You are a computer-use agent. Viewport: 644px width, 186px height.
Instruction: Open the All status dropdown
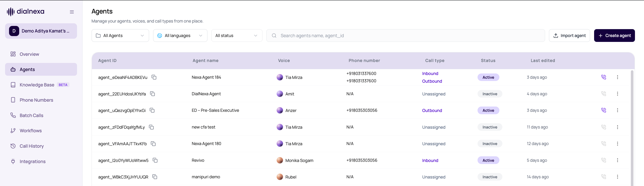coord(237,35)
